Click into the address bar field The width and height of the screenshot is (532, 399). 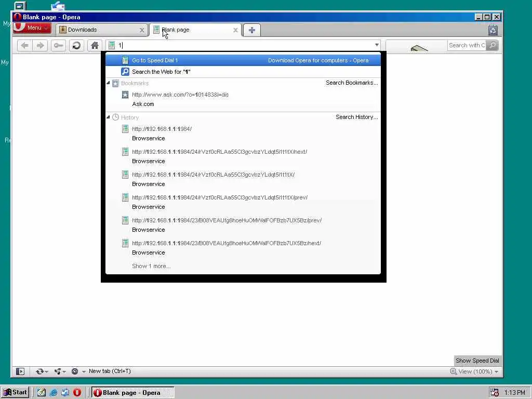[243, 45]
